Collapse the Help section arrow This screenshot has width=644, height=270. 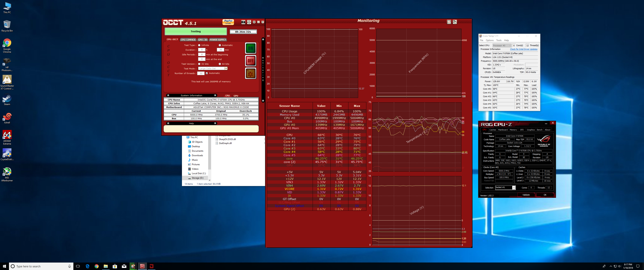coord(215,123)
